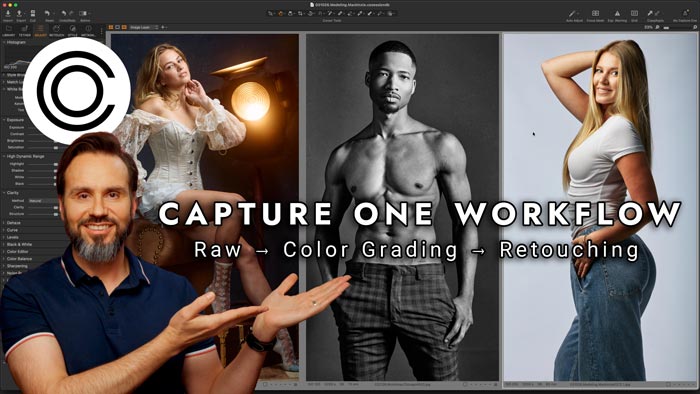Open the Auto Adjust options dropdown
The height and width of the screenshot is (394, 700).
578,13
